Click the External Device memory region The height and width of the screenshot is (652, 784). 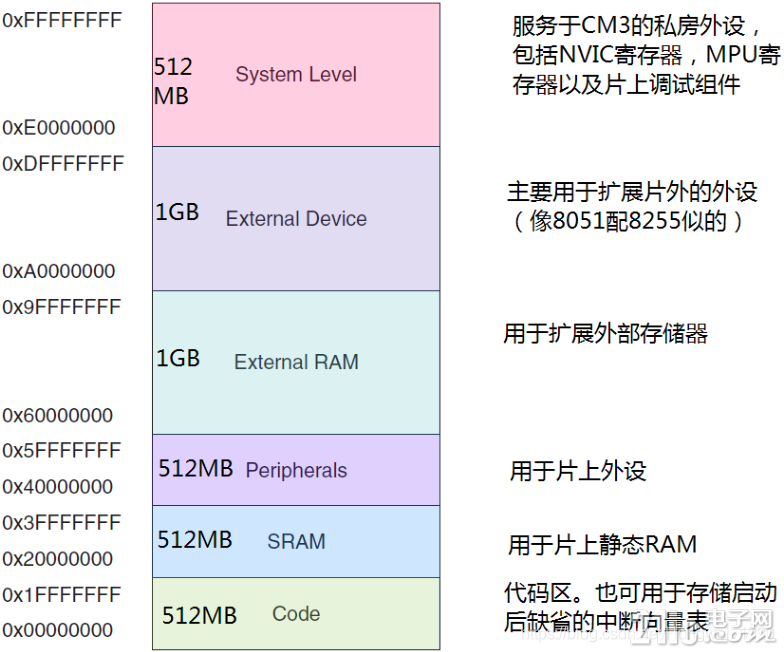tap(296, 219)
